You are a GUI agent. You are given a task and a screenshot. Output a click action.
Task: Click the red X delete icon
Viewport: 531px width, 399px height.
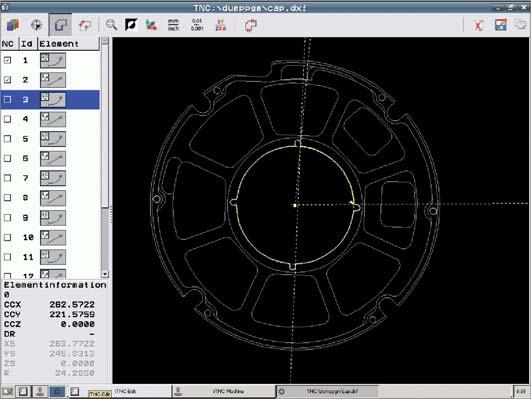pos(478,25)
